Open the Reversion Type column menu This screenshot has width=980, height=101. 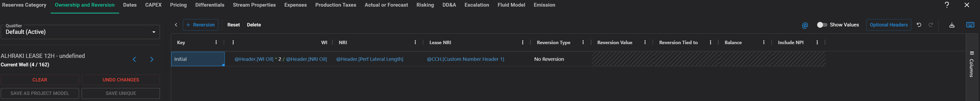click(583, 42)
